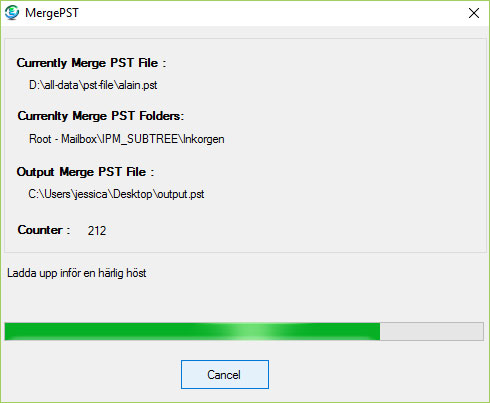This screenshot has height=403, width=490.
Task: Click the empty title bar area beside MergePST
Action: click(x=267, y=13)
